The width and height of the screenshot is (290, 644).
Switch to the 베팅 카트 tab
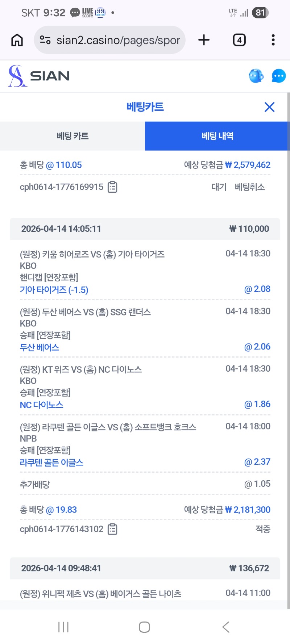tap(72, 136)
